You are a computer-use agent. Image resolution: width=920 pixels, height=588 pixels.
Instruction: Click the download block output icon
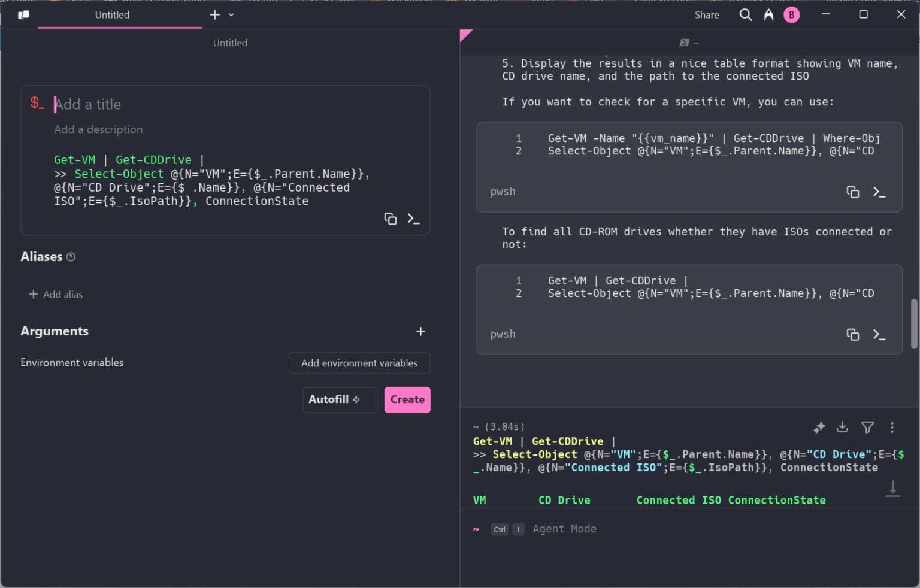(843, 428)
